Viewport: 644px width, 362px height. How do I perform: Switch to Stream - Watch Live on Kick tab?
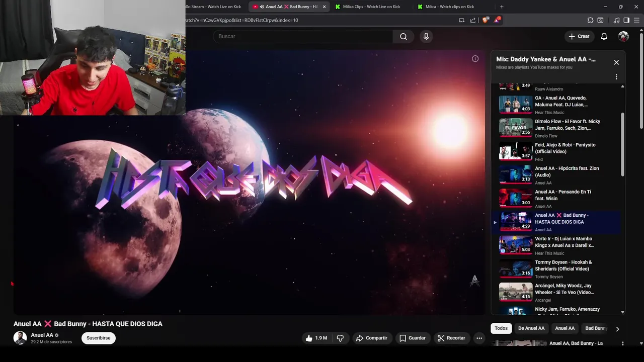213,7
